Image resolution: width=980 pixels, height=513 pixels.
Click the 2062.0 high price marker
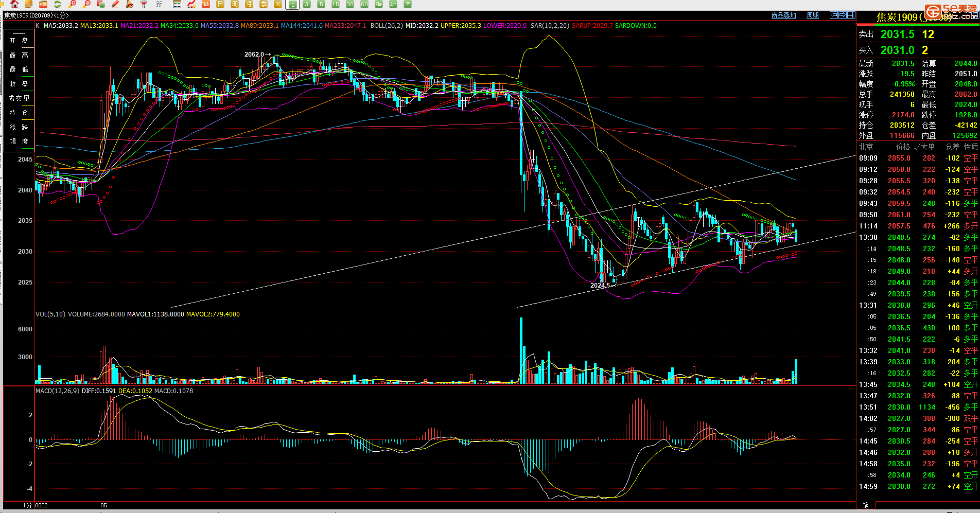click(x=254, y=55)
